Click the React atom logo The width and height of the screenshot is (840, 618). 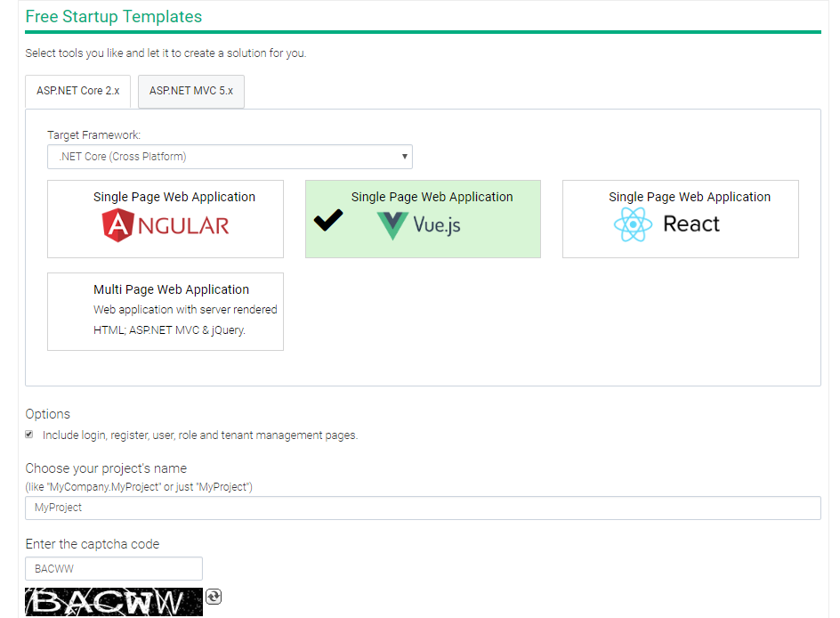click(634, 224)
